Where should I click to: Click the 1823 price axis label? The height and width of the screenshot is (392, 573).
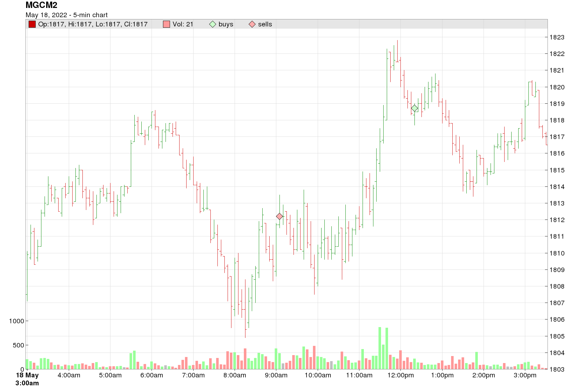[557, 37]
